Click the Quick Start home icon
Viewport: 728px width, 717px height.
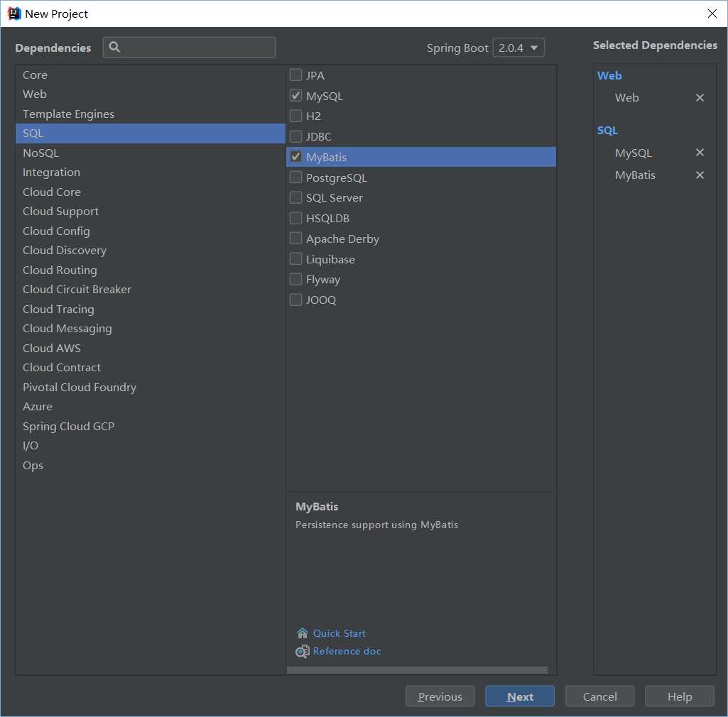303,633
